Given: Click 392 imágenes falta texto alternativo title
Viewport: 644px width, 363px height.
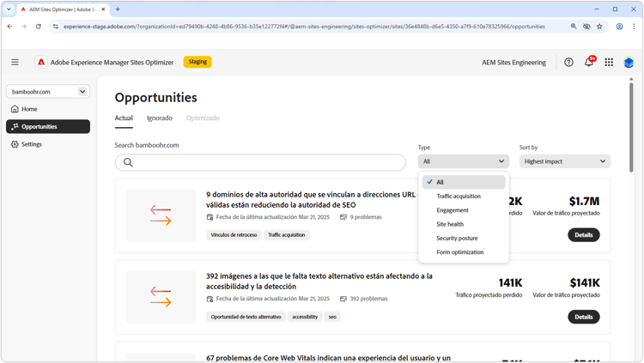Looking at the screenshot, I should pyautogui.click(x=319, y=281).
